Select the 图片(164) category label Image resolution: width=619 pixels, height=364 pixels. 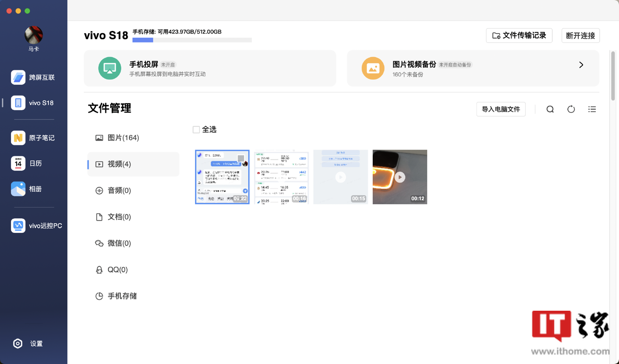(123, 138)
